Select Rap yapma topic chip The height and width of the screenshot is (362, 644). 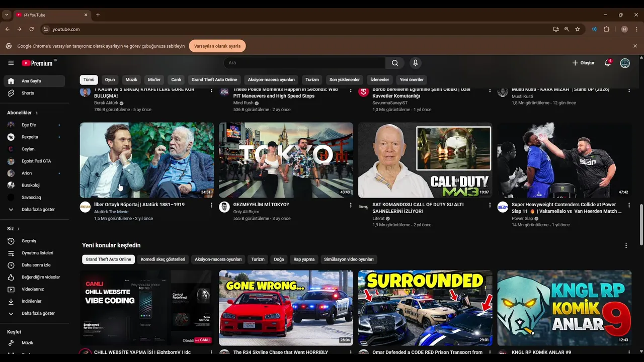pyautogui.click(x=304, y=259)
